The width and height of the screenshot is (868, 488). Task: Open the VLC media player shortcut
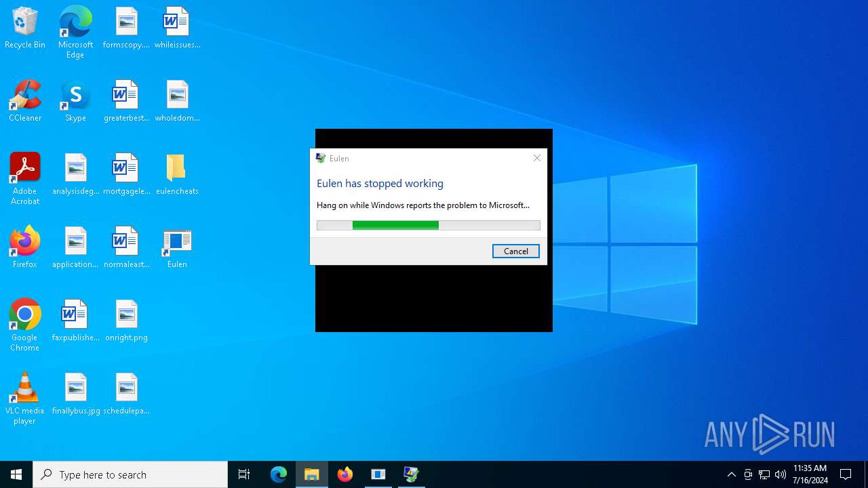pyautogui.click(x=25, y=399)
